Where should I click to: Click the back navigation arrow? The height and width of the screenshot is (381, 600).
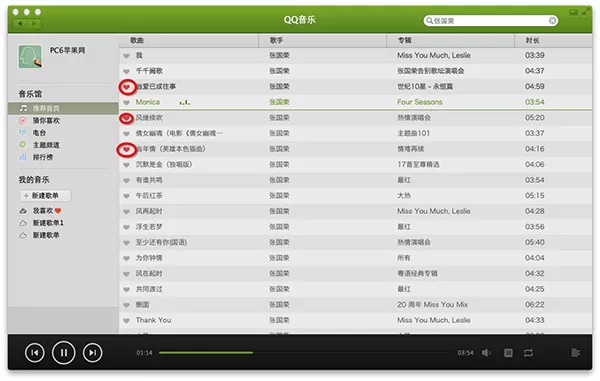tap(20, 23)
